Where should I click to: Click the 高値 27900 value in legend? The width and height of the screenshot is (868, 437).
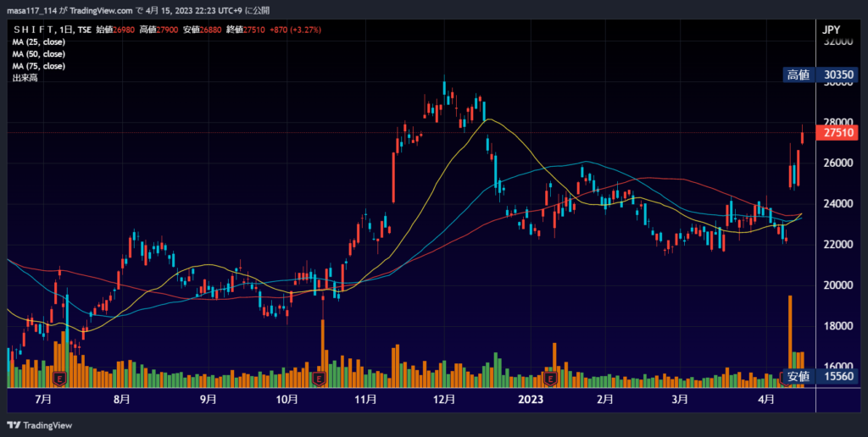point(159,30)
